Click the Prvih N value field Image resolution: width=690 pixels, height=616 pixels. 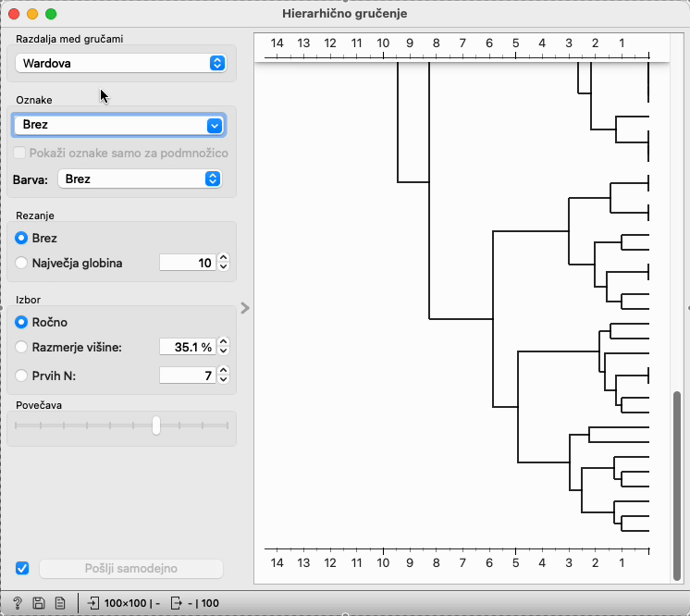(188, 376)
